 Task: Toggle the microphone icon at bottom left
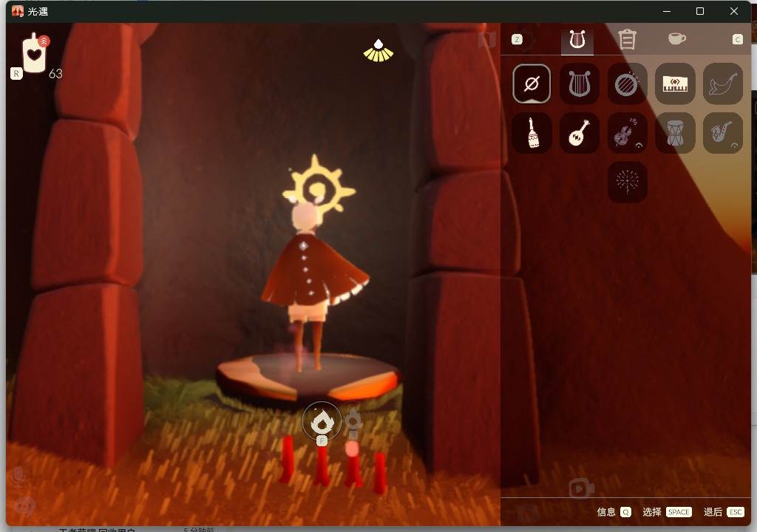click(x=18, y=477)
